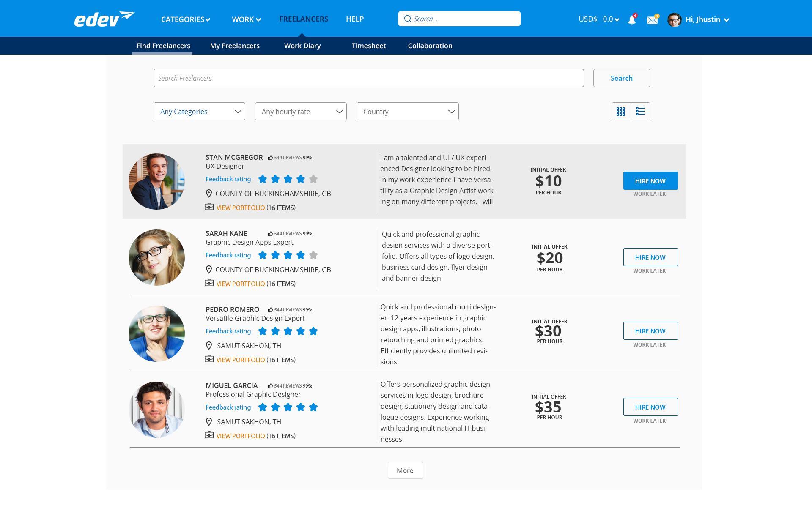Click Pedro Romero's location pin icon
This screenshot has width=812, height=508.
pyautogui.click(x=209, y=346)
